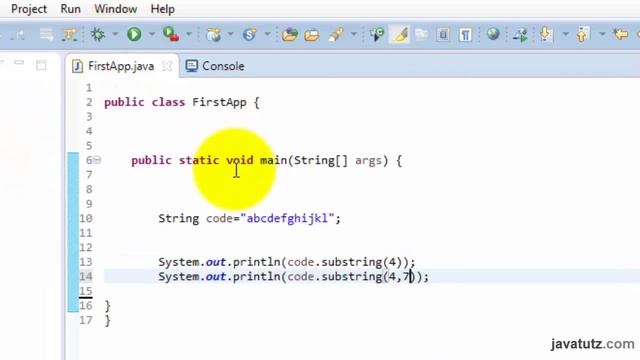
Task: Open the Debug dropdown arrow
Action: point(115,34)
